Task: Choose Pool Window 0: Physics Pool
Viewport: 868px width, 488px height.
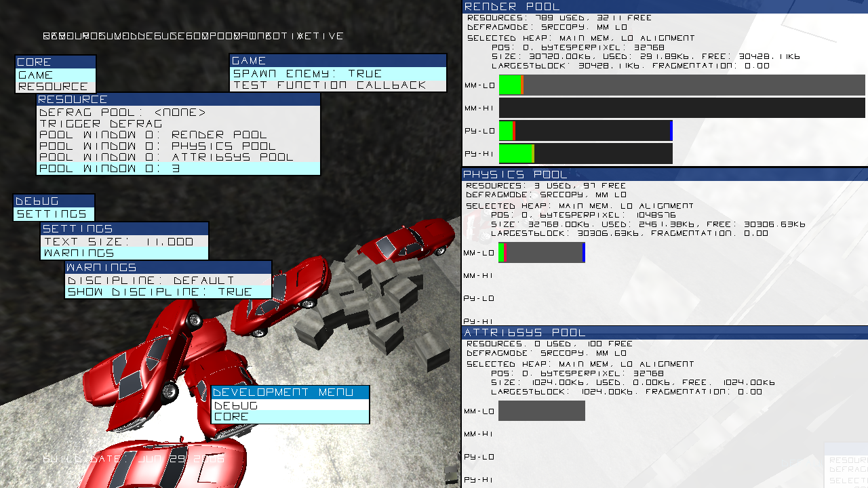Action: 178,146
